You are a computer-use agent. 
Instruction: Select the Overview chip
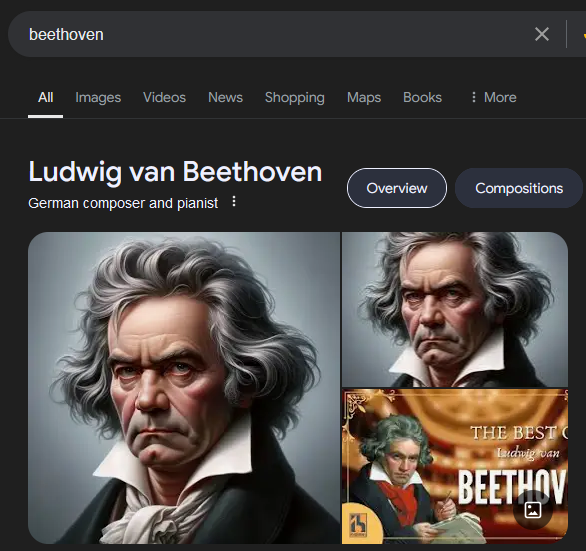click(x=397, y=188)
